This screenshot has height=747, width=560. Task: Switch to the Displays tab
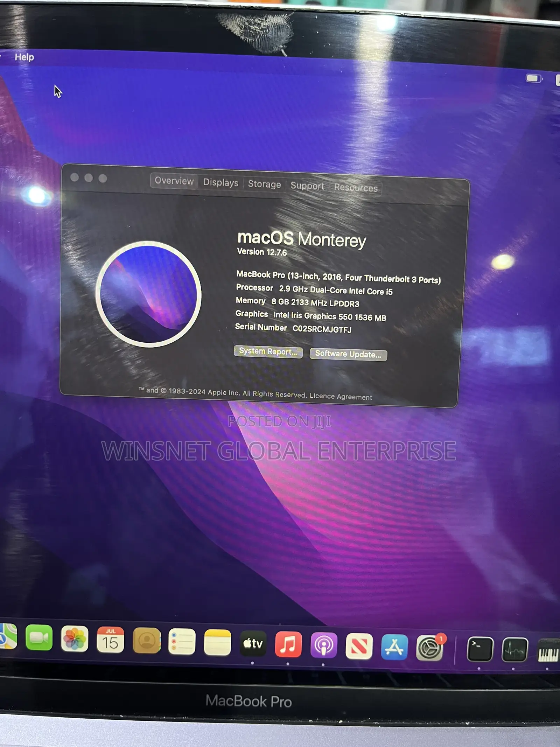click(220, 182)
